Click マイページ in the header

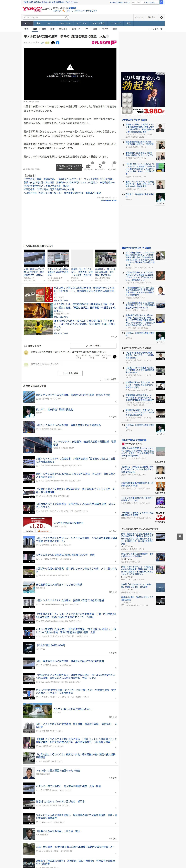139,17
